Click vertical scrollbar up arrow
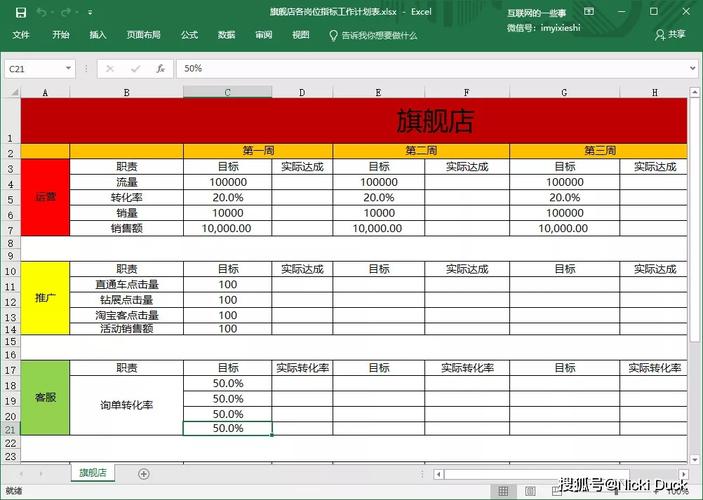This screenshot has width=703, height=500. (694, 92)
